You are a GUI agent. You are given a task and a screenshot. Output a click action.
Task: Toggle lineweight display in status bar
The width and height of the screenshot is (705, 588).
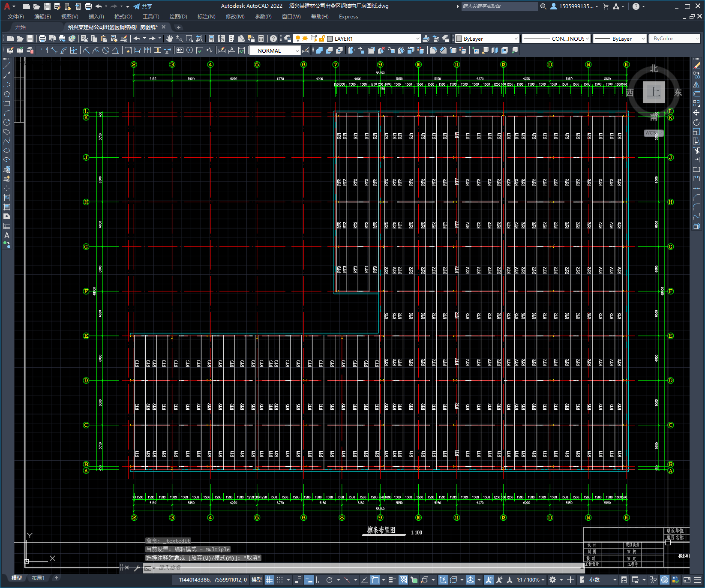pyautogui.click(x=393, y=580)
